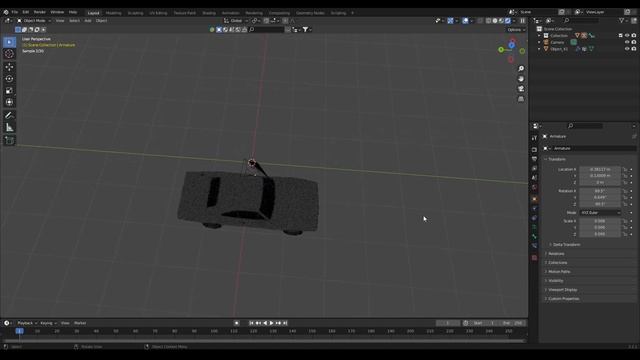Expand the Collections panel
The image size is (640, 360).
click(x=558, y=262)
